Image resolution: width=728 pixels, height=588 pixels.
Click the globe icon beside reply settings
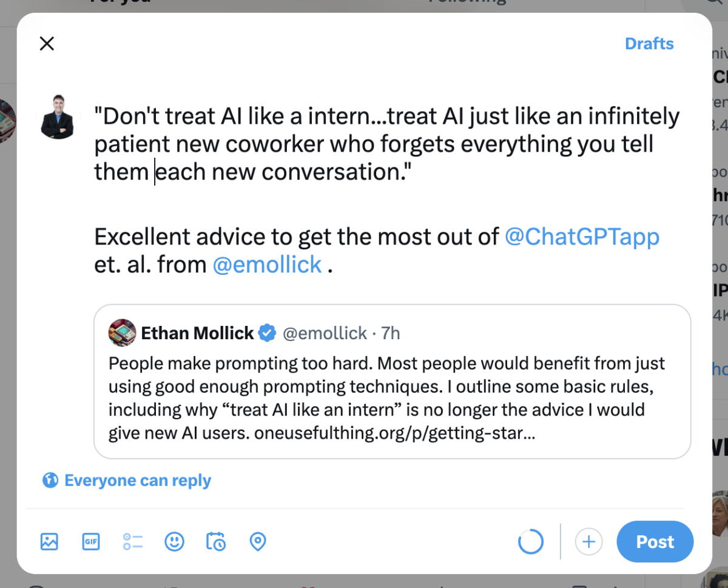tap(50, 481)
